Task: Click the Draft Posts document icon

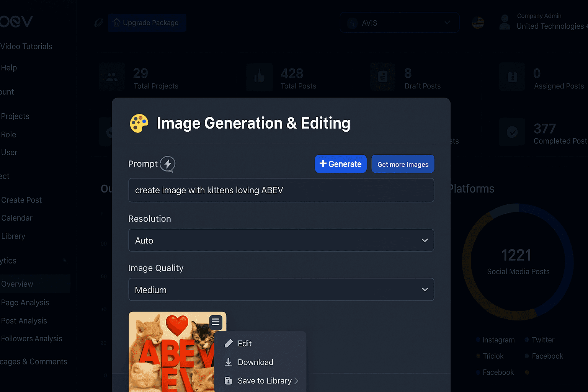Action: pyautogui.click(x=383, y=77)
